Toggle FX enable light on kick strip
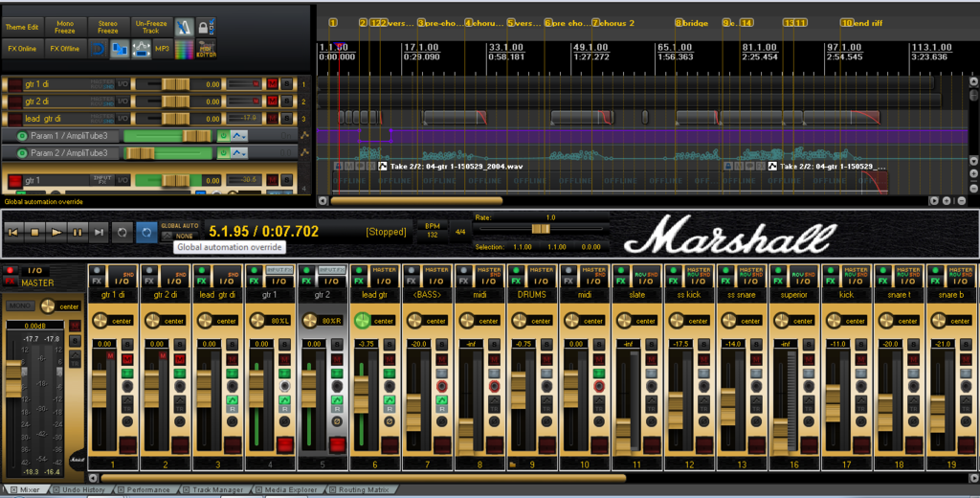 pyautogui.click(x=832, y=270)
